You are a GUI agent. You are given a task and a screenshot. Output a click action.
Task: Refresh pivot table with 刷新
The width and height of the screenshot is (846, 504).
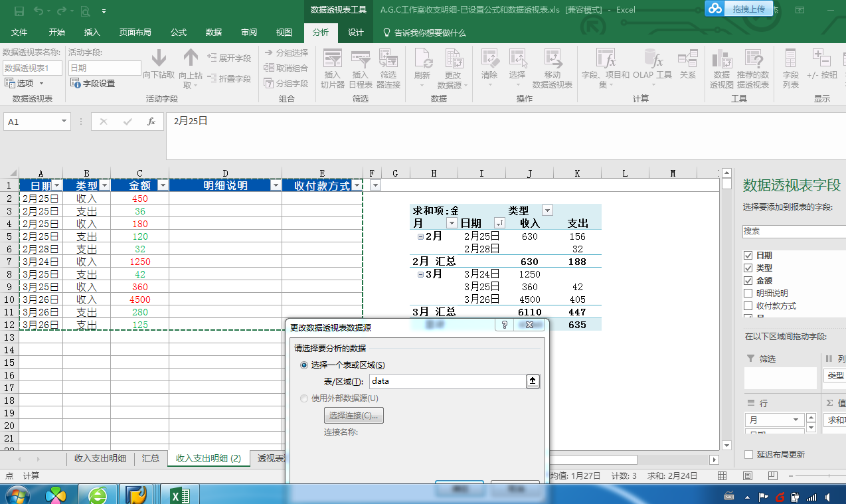[x=422, y=68]
